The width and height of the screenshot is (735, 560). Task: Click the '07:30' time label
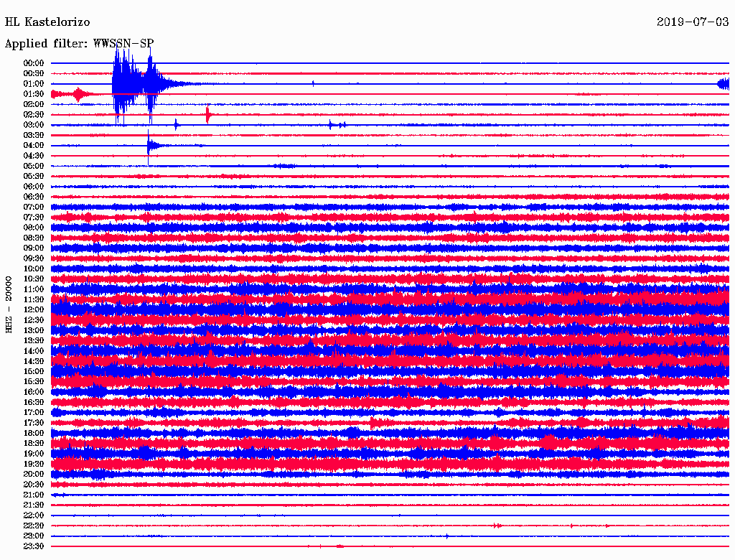click(34, 218)
